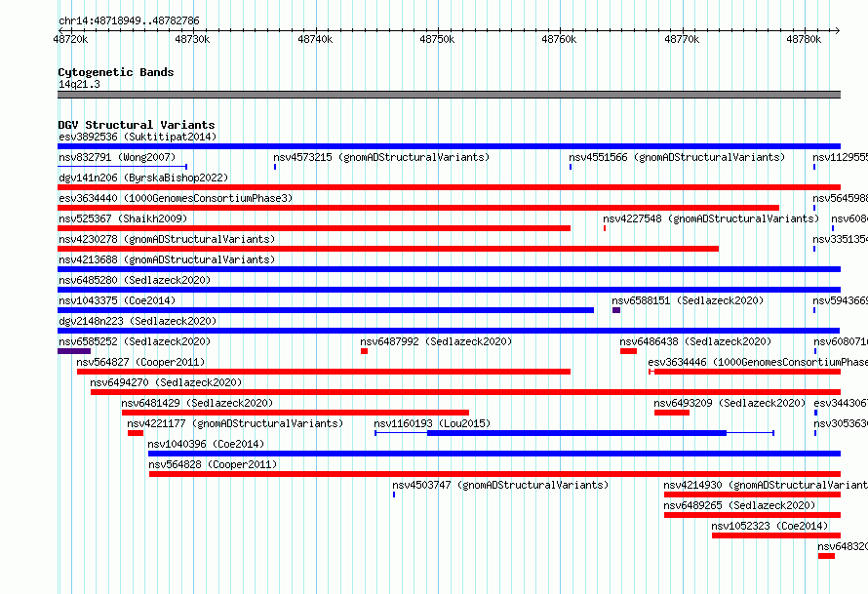The image size is (868, 594).
Task: Click the nsv6487992 (Sedlazeck2020) label
Action: [x=436, y=341]
